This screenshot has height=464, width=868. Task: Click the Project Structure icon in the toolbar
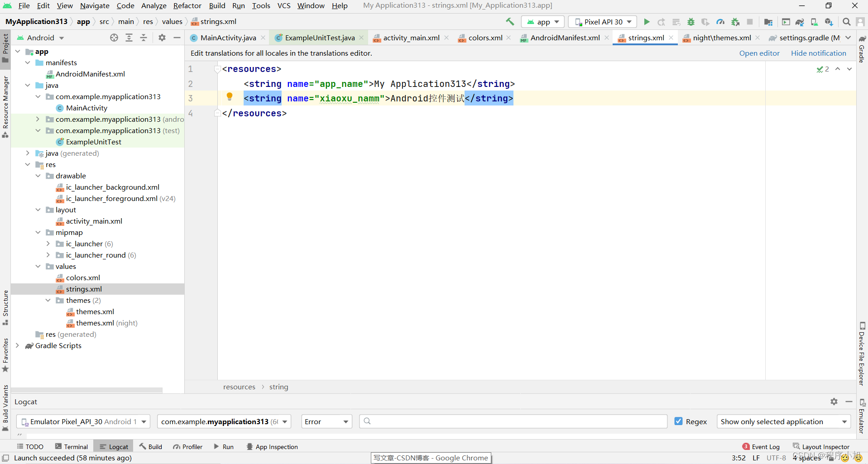pyautogui.click(x=768, y=22)
